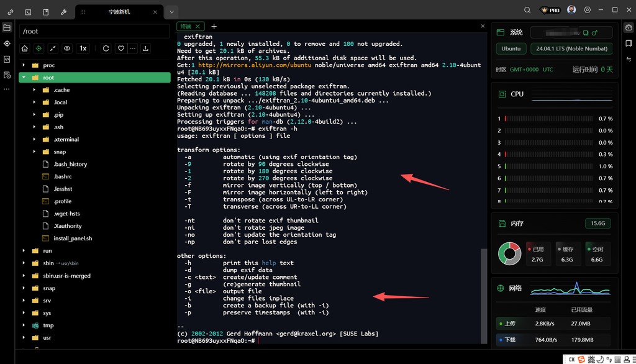This screenshot has height=364, width=636.
Task: Open the session tab list dropdown
Action: [171, 12]
